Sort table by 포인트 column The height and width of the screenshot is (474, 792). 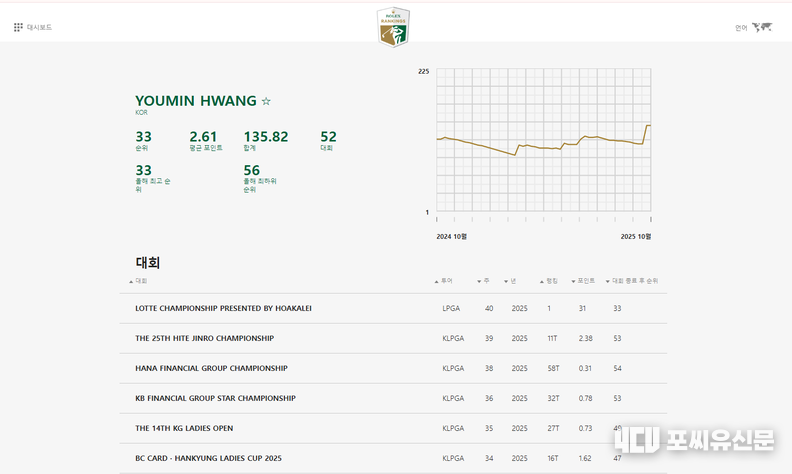click(585, 281)
